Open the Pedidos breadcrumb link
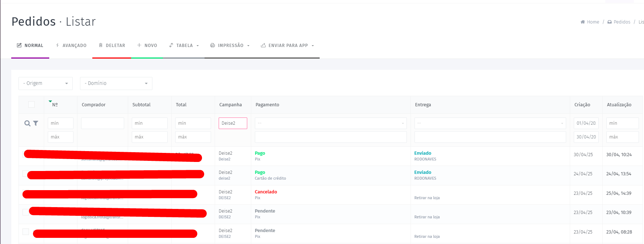Screen dimensions: 644x244 click(x=619, y=22)
